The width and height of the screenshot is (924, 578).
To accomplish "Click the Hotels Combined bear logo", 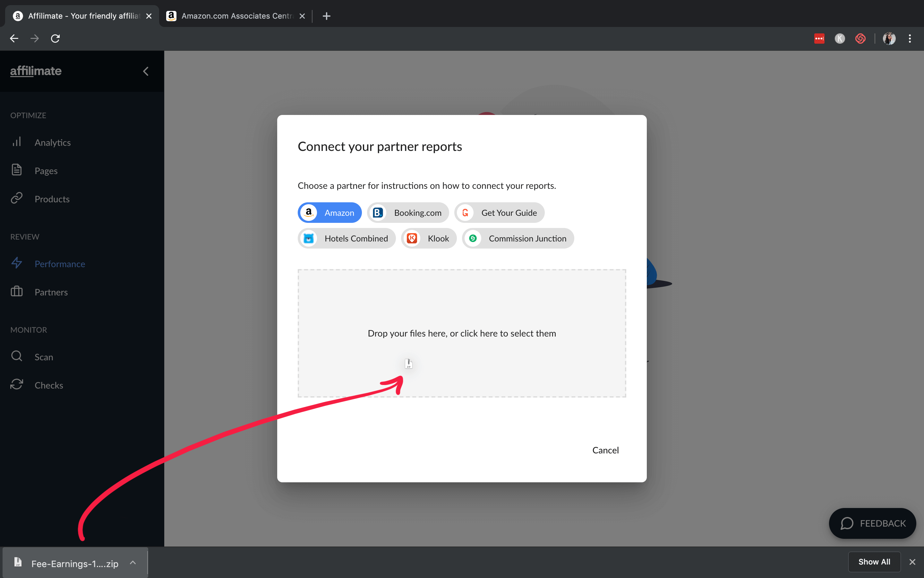I will click(309, 238).
